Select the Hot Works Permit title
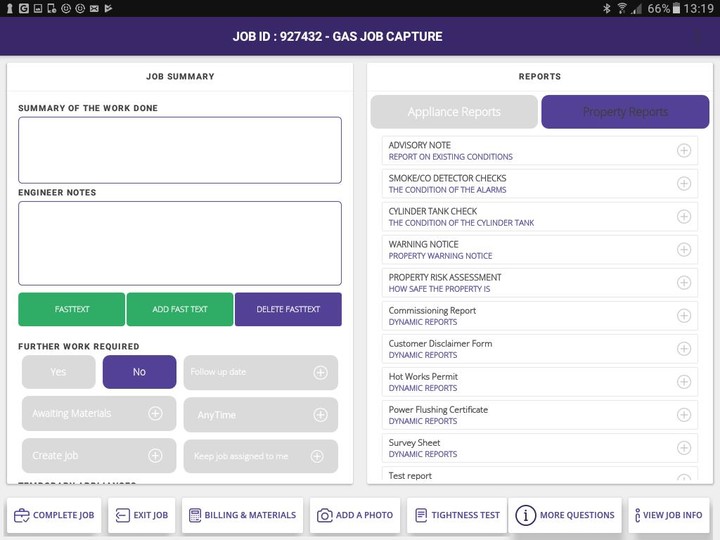 423,377
